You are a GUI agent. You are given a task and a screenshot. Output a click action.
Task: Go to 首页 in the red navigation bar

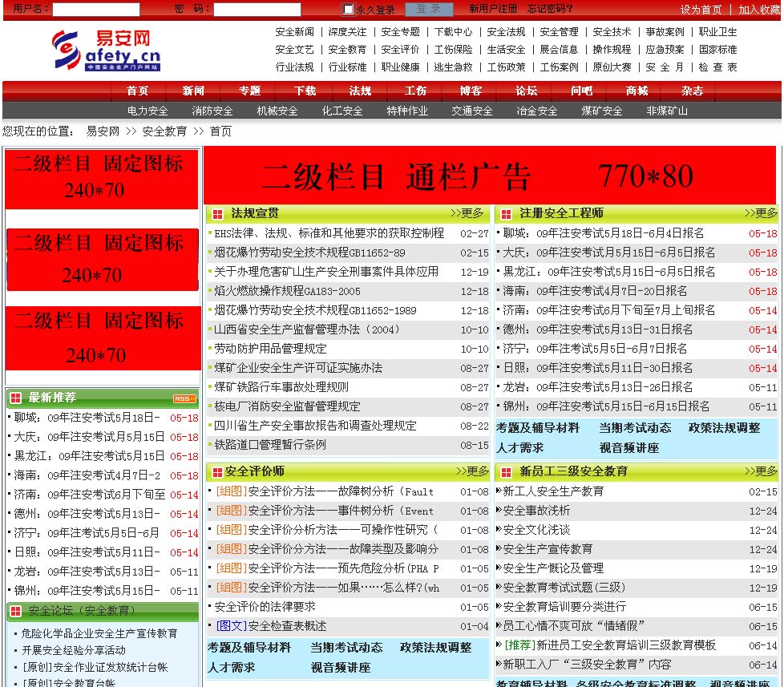[138, 91]
